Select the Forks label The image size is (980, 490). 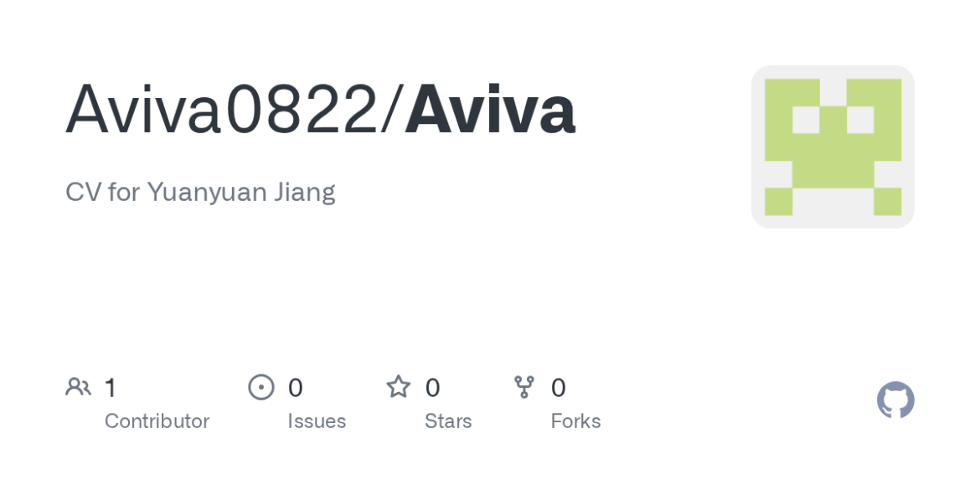[x=575, y=420]
